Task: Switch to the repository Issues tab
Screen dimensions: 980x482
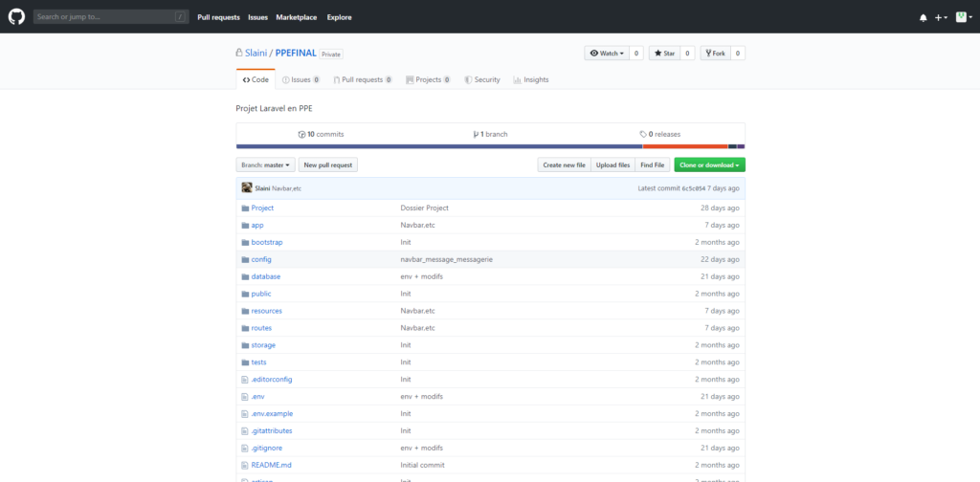Action: coord(301,80)
